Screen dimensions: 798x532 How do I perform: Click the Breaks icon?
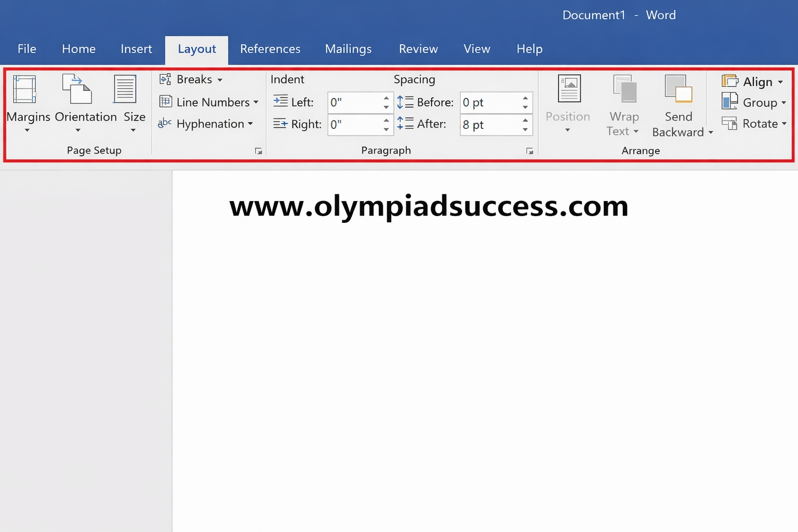[165, 79]
